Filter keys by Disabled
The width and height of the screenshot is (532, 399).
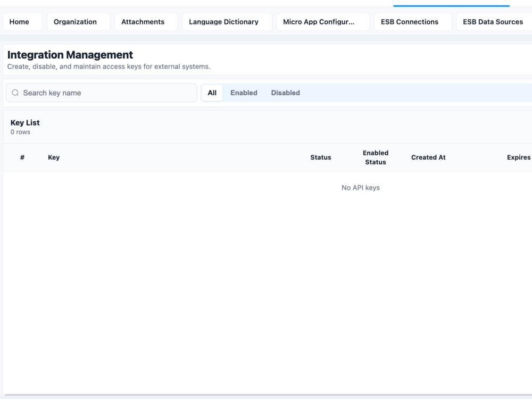(285, 93)
